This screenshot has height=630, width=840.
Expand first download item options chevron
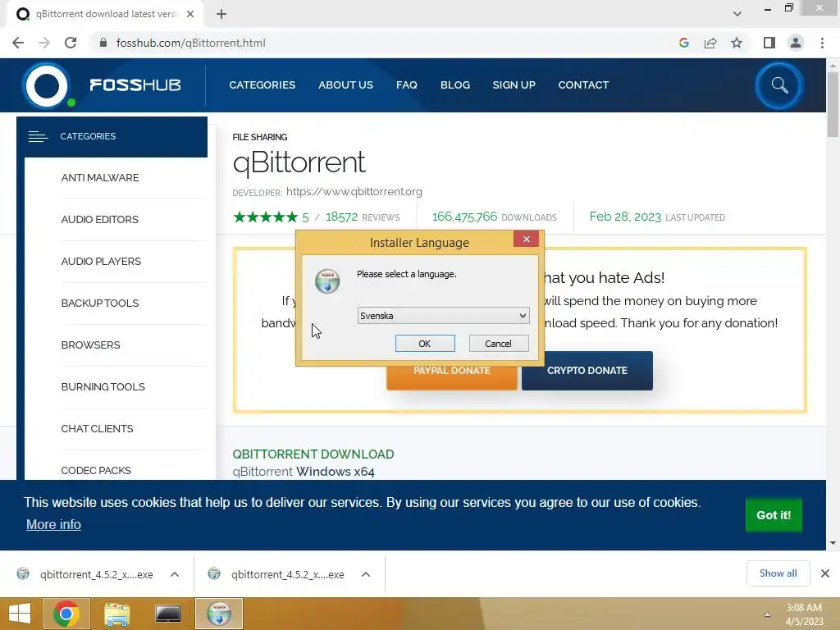click(175, 574)
